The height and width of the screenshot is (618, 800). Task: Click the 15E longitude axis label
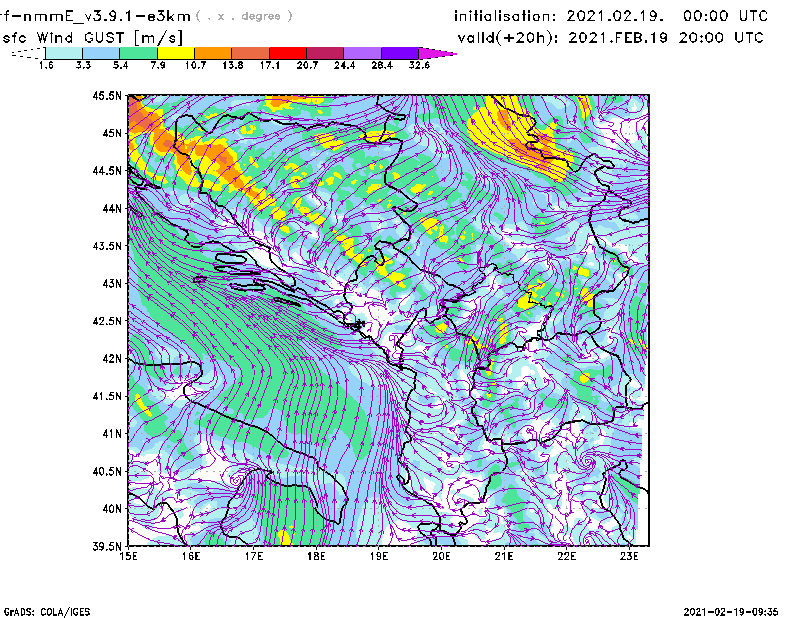[128, 556]
